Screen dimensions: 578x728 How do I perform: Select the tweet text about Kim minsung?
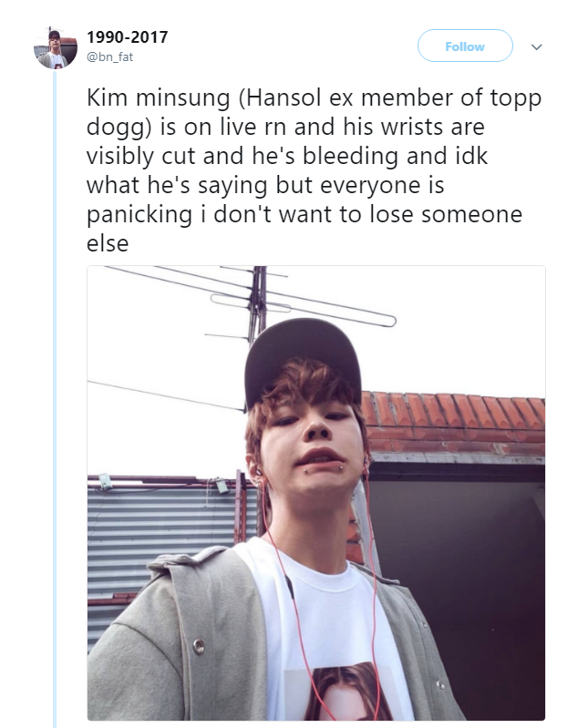click(314, 170)
